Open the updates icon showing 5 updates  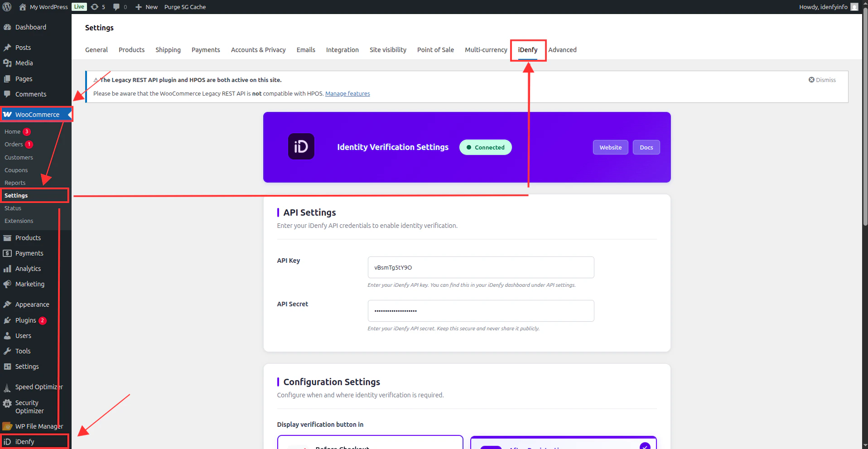pos(96,7)
